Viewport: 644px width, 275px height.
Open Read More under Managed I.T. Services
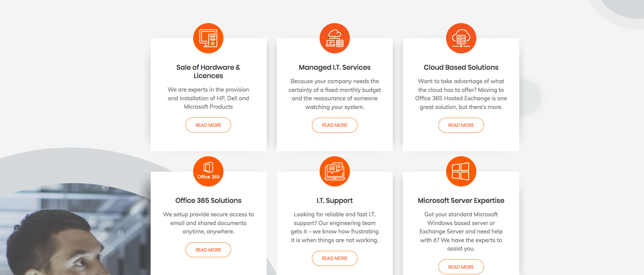tap(335, 125)
